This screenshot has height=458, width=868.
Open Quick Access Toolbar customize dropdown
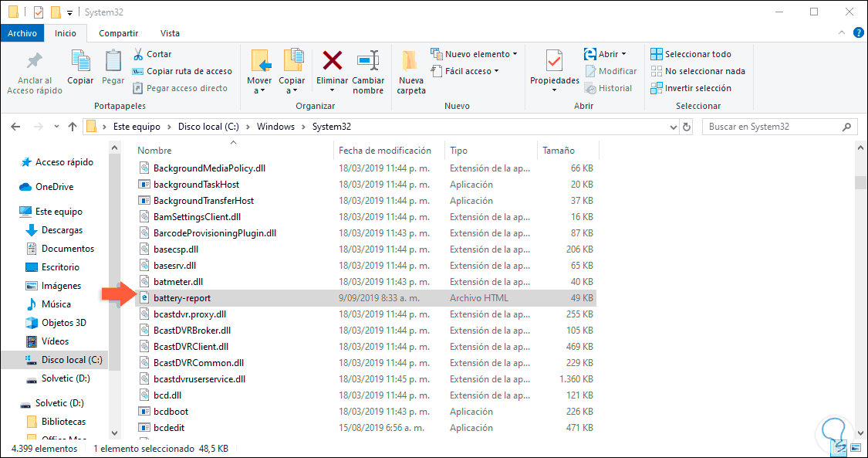[x=69, y=12]
